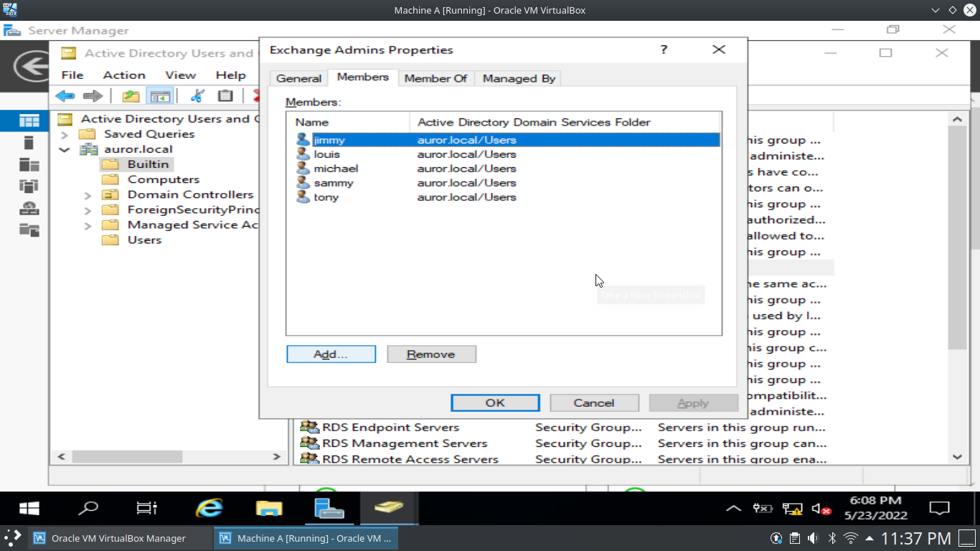
Task: Click the taskbar Search magnifier icon
Action: point(88,509)
